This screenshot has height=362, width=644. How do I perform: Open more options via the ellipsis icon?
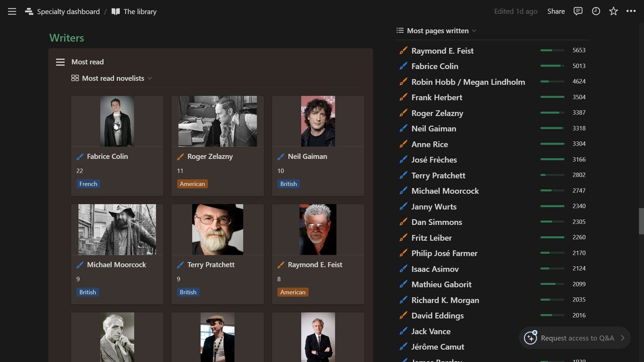tap(631, 11)
